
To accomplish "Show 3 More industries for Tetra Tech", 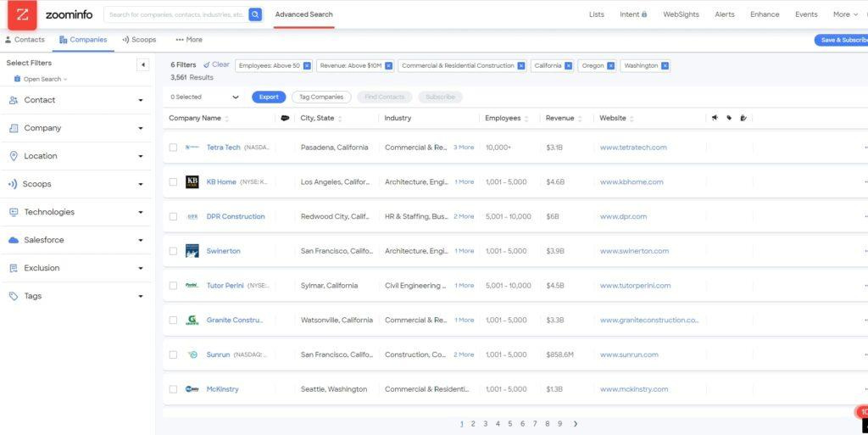I will [x=464, y=148].
